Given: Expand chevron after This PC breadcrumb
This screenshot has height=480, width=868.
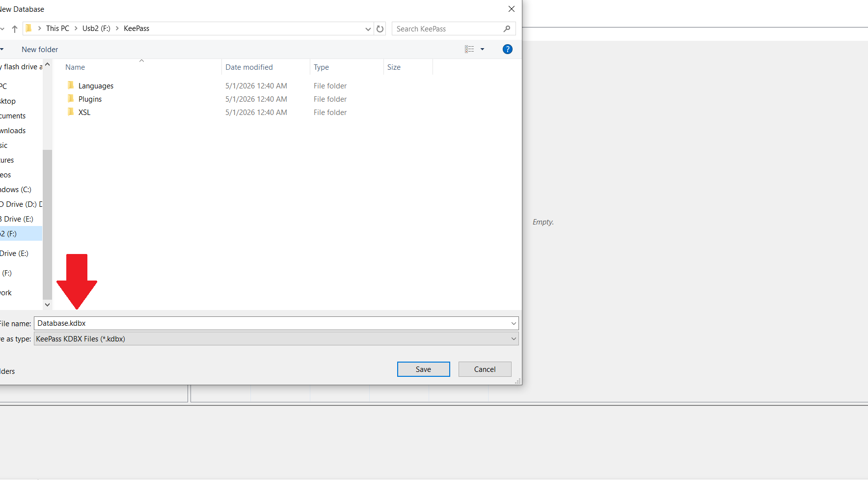Looking at the screenshot, I should (x=76, y=28).
